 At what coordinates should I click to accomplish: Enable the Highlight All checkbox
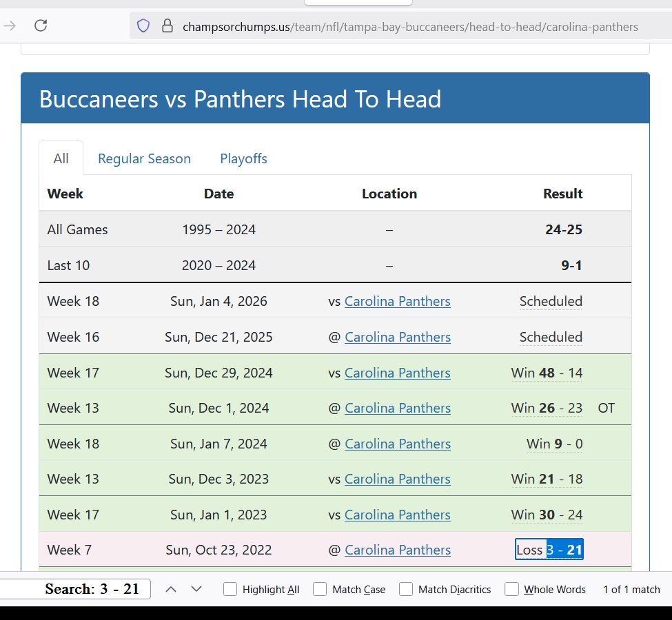pyautogui.click(x=230, y=589)
